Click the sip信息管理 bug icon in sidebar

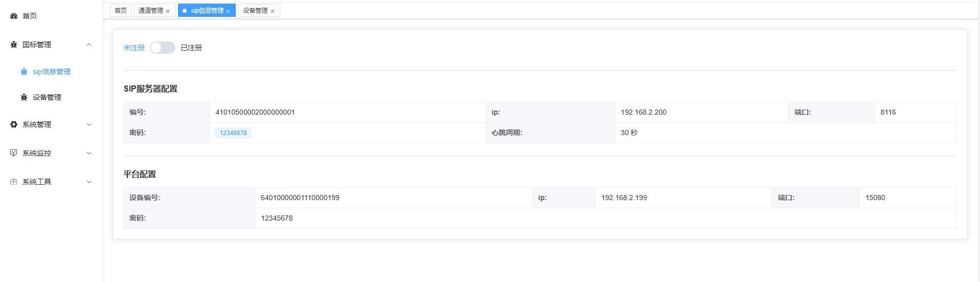click(x=24, y=72)
